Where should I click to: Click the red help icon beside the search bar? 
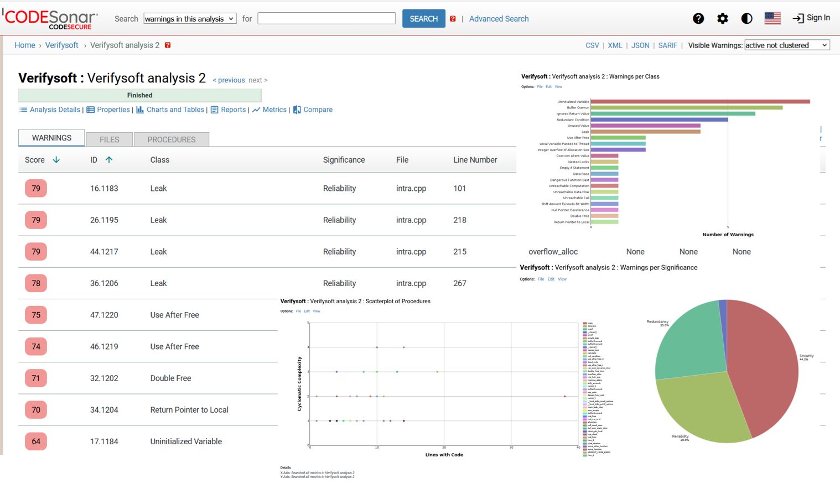click(x=453, y=18)
